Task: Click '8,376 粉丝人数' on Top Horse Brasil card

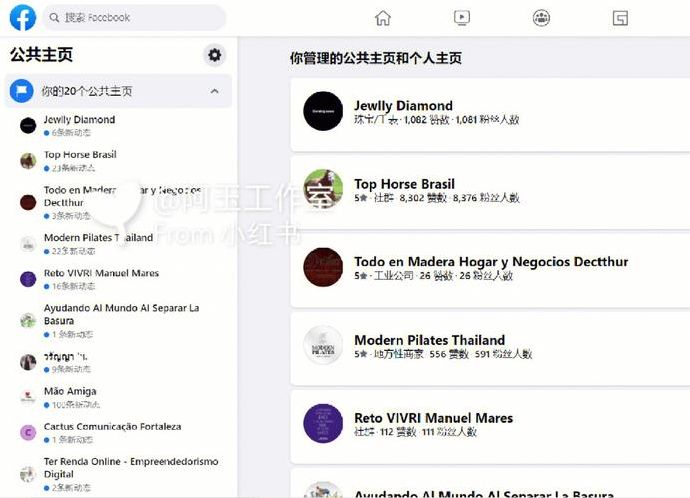Action: pos(486,198)
